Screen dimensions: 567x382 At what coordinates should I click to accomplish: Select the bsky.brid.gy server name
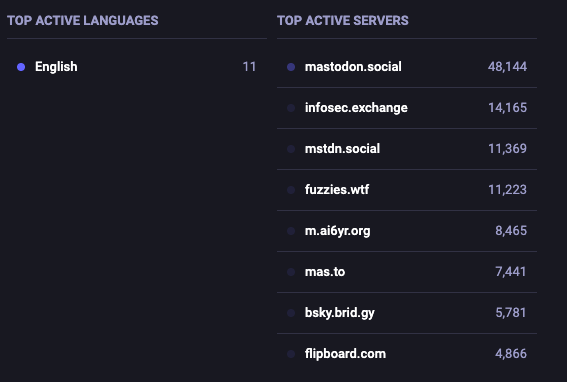coord(340,313)
